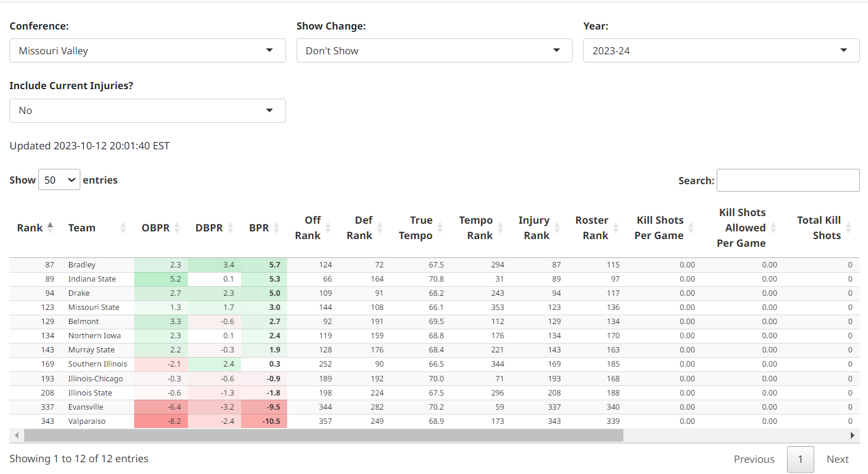Click Valparaiso's BPR value -10.5
Screen dimensions: 868x474
click(x=271, y=421)
